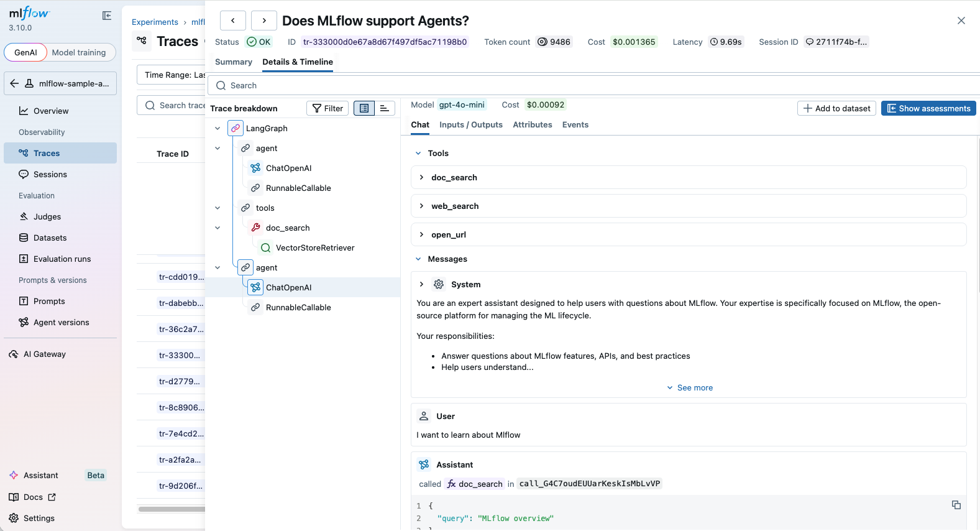The width and height of the screenshot is (980, 531).
Task: Go back using the experiment arrow
Action: pos(14,83)
